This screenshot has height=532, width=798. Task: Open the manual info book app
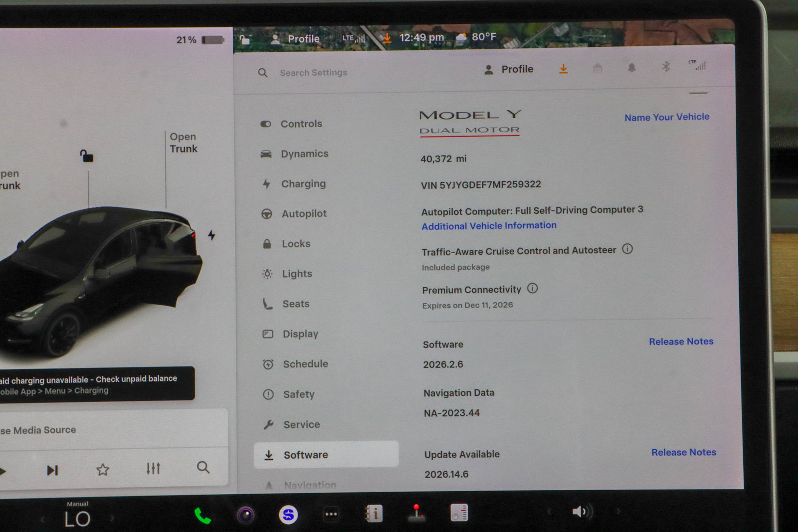pyautogui.click(x=374, y=513)
